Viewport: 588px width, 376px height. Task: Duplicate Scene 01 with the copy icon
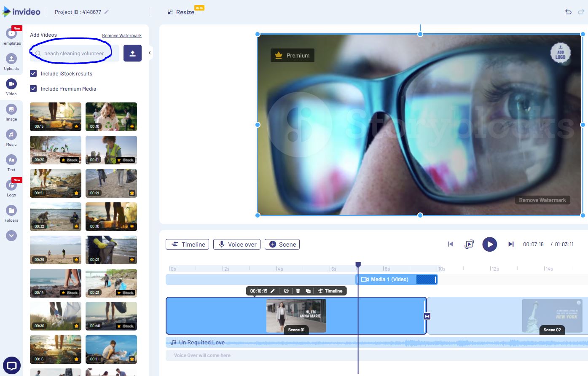308,291
